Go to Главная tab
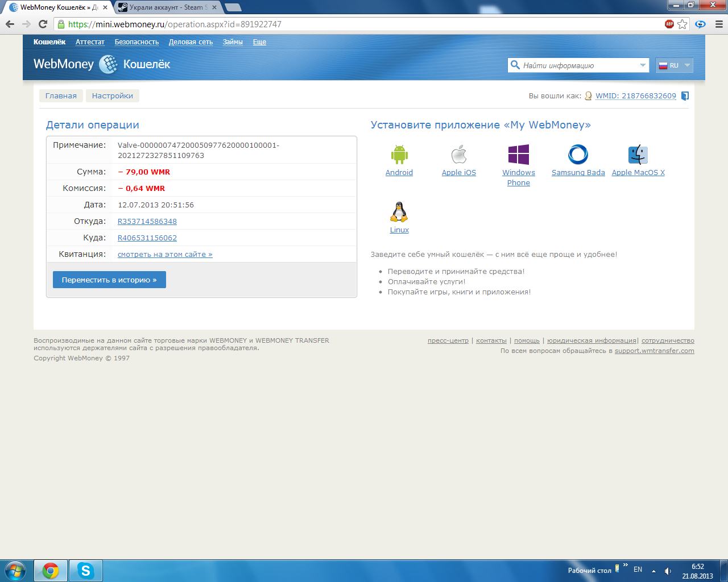This screenshot has width=728, height=582. tap(61, 95)
